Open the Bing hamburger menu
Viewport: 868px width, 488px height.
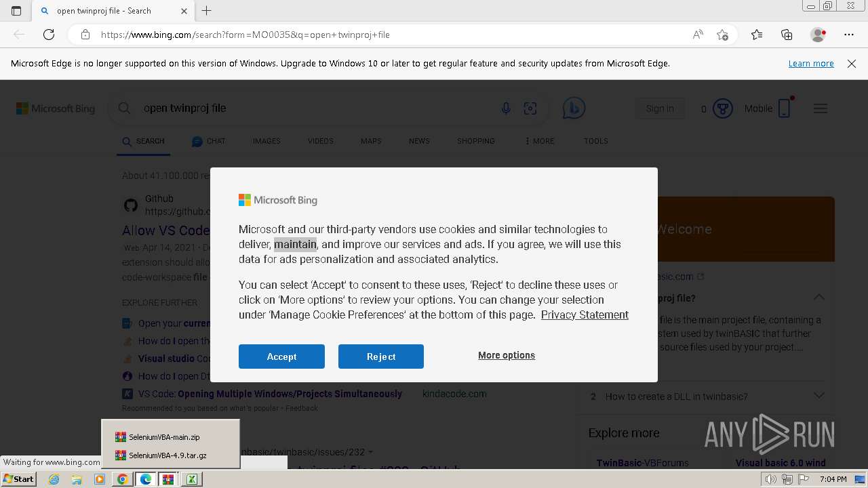pos(821,108)
